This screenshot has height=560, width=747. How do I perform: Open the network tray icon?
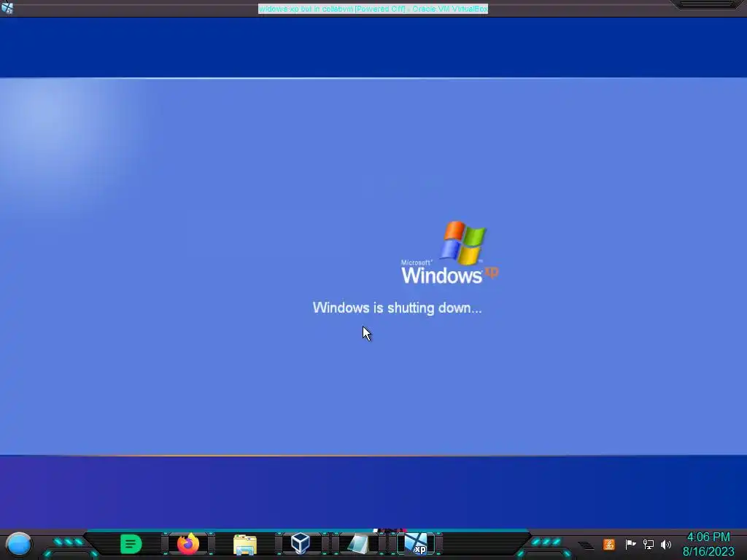click(649, 544)
